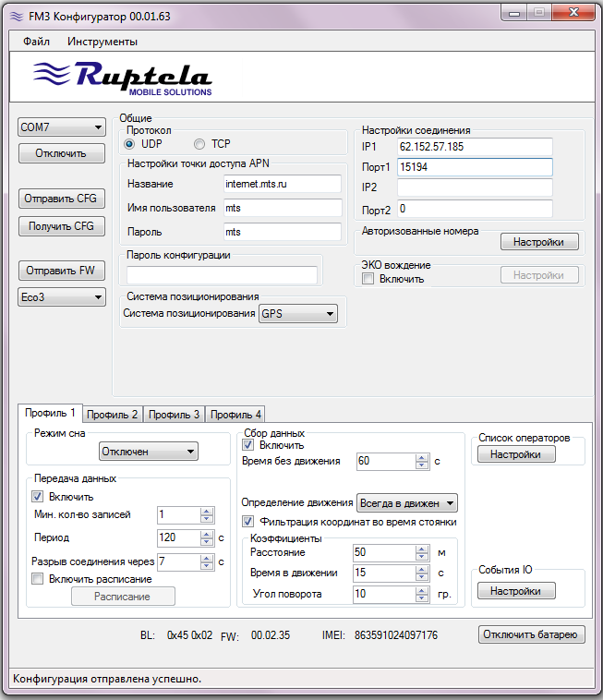Screen dimensions: 603x700
Task: Click Отправить CFG button
Action: click(x=62, y=199)
